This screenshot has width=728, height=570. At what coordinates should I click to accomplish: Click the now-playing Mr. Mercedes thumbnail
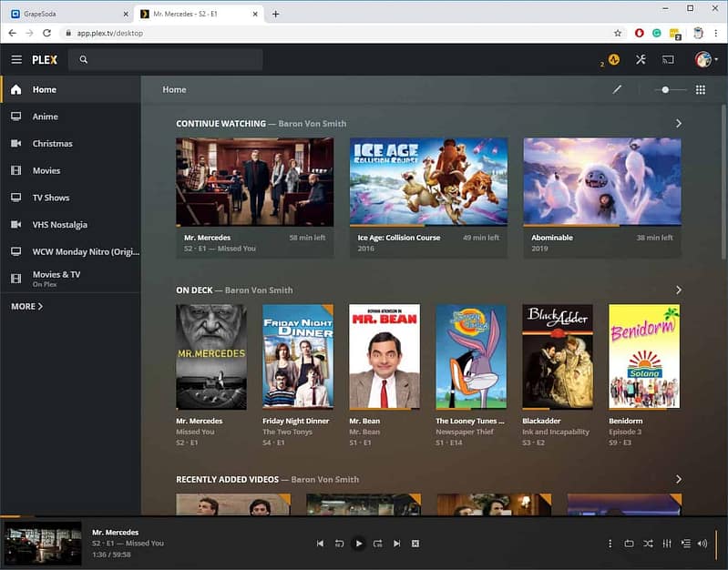click(x=43, y=544)
